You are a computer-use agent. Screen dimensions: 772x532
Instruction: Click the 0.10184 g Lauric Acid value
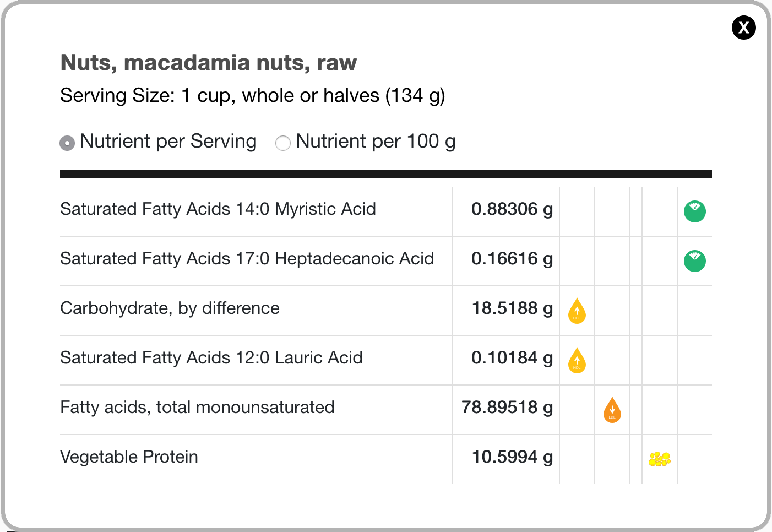coord(512,358)
